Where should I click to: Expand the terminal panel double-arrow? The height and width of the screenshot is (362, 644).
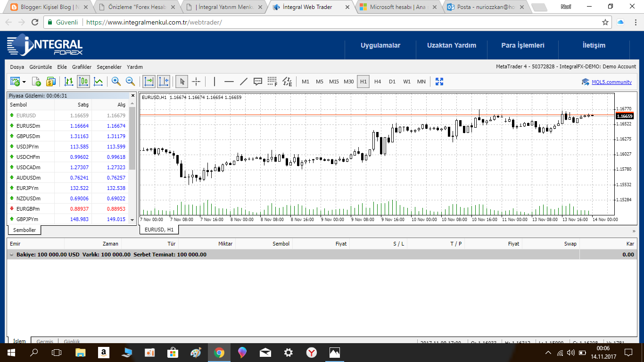634,231
